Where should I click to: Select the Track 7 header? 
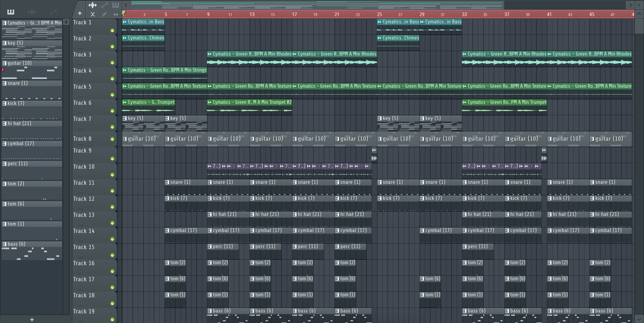(x=95, y=123)
